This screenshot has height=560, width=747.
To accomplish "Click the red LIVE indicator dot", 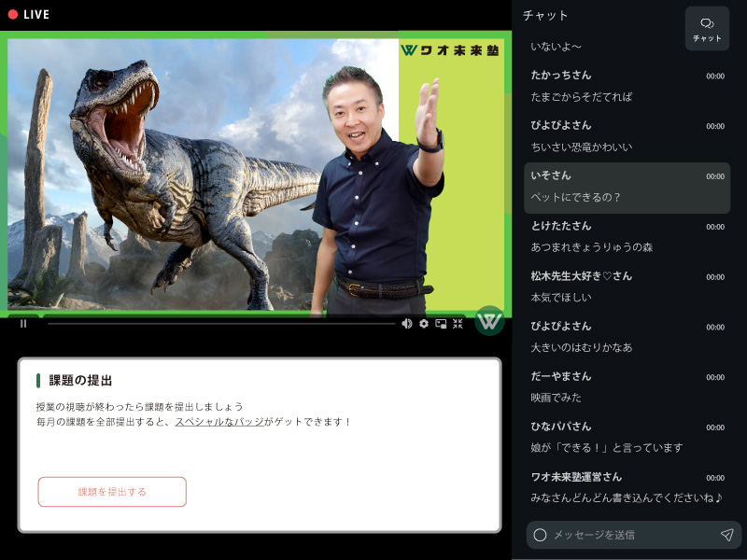I will (13, 14).
